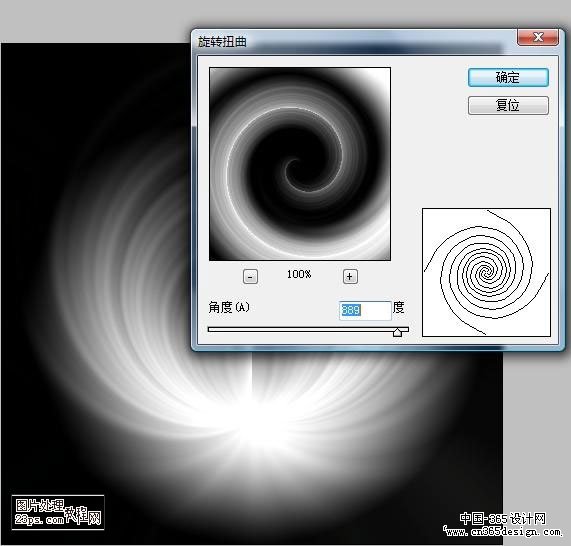Zoom in the twirl preview with plus button
Viewport: 571px width, 546px height.
click(350, 277)
